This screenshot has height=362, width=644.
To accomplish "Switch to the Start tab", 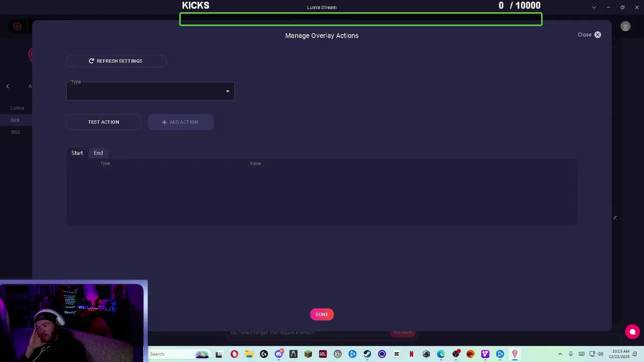I will pos(77,153).
